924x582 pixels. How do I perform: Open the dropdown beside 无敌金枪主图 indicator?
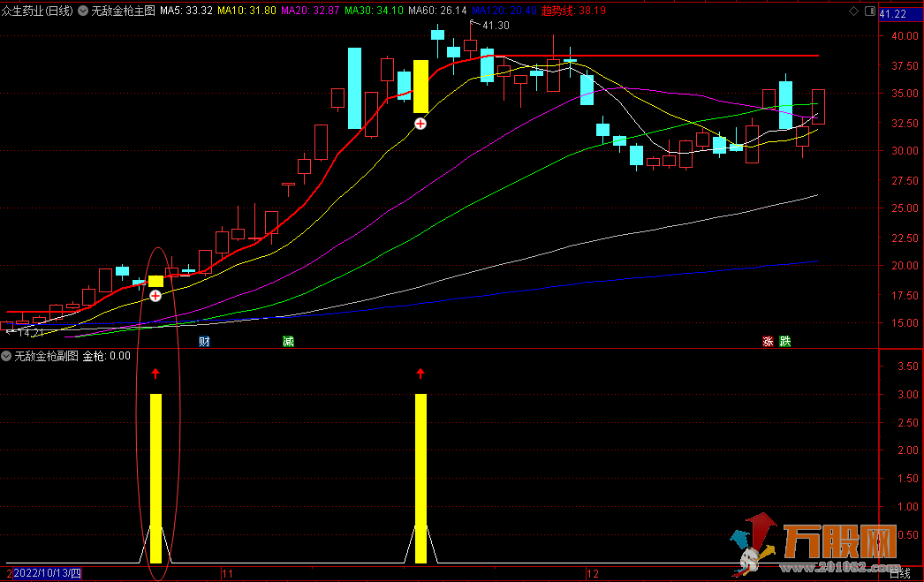click(83, 11)
